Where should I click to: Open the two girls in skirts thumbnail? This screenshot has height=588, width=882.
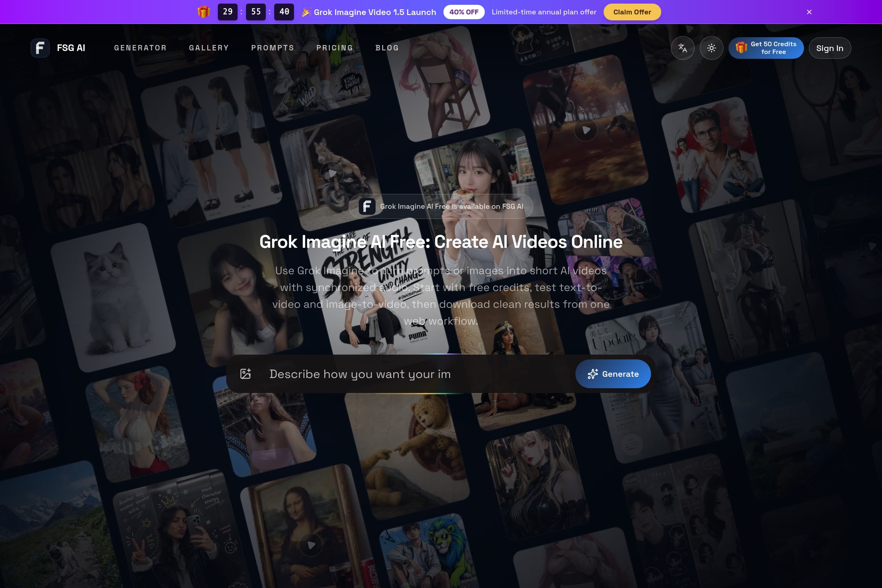(212, 146)
